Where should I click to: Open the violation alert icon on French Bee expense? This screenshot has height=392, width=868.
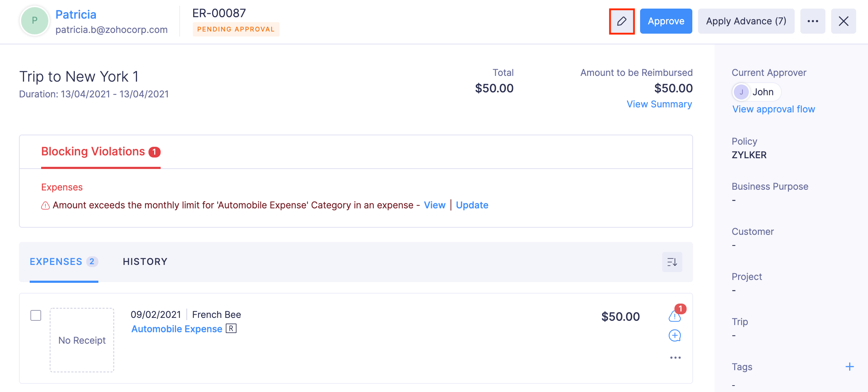tap(674, 316)
